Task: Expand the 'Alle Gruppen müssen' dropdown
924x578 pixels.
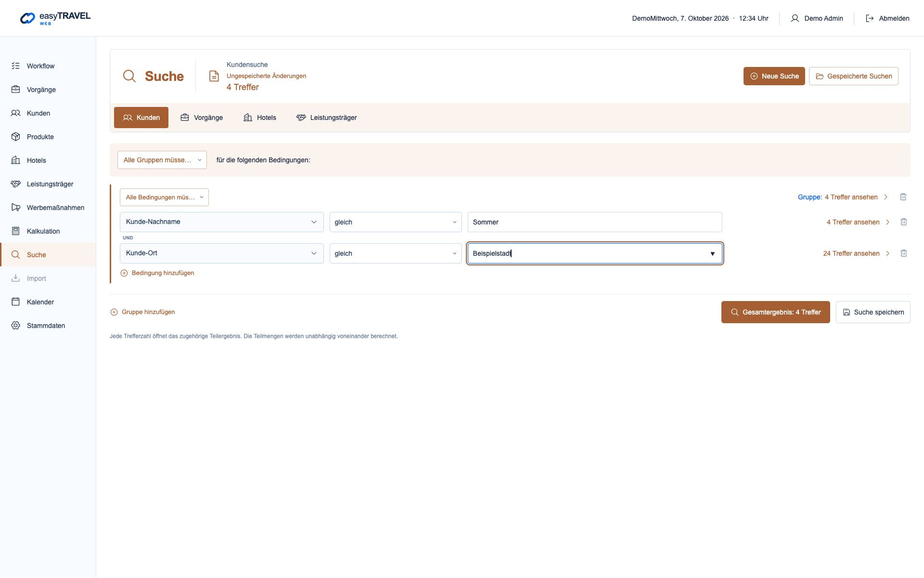Action: click(x=162, y=160)
